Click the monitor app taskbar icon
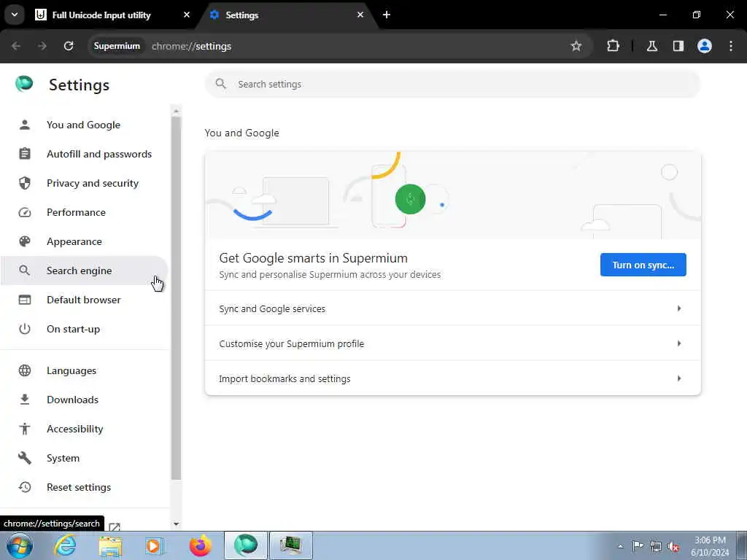The width and height of the screenshot is (747, 560). click(290, 545)
